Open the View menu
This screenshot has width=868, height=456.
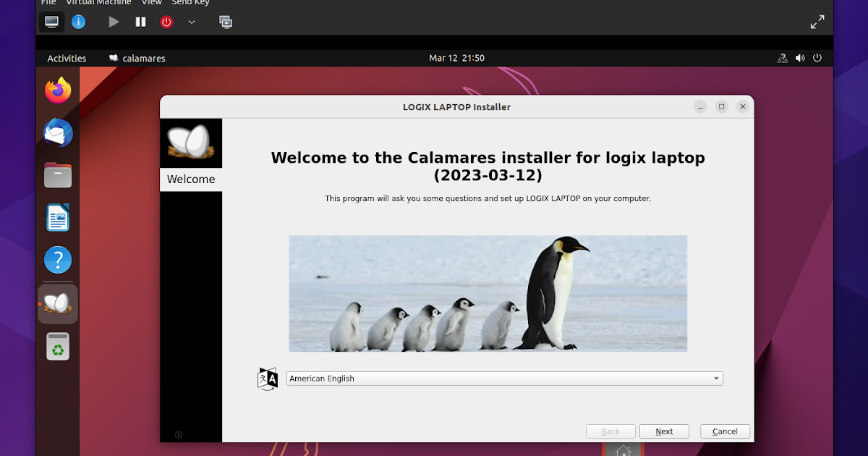(x=151, y=3)
